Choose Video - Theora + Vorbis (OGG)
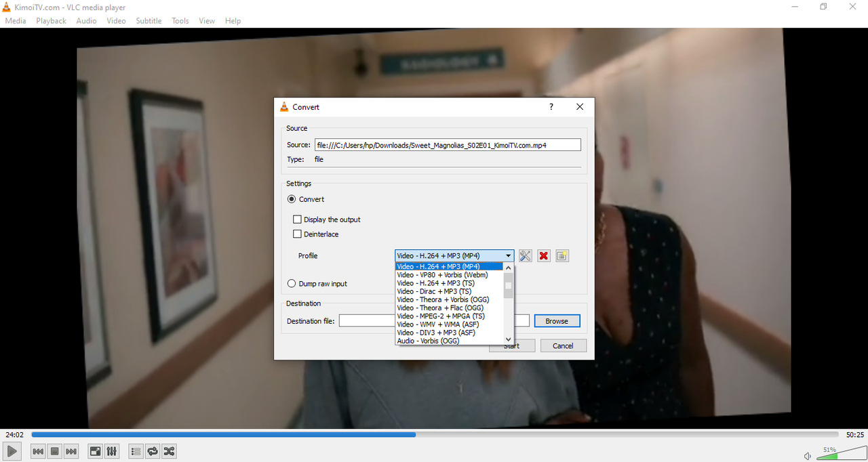Screen dimensions: 868x462 click(449, 299)
